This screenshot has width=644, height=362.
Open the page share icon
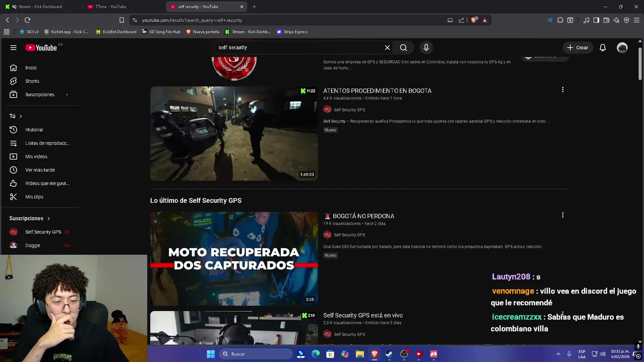pos(461,20)
